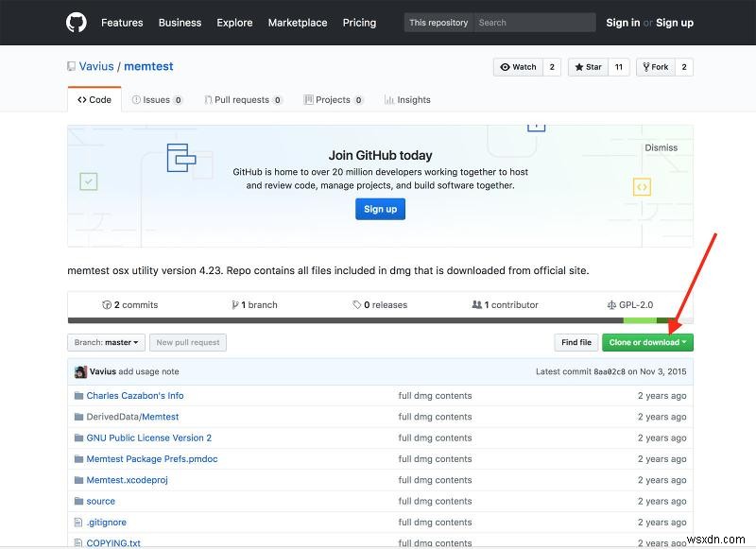
Task: Click file icon next to .gitignore
Action: pos(78,522)
